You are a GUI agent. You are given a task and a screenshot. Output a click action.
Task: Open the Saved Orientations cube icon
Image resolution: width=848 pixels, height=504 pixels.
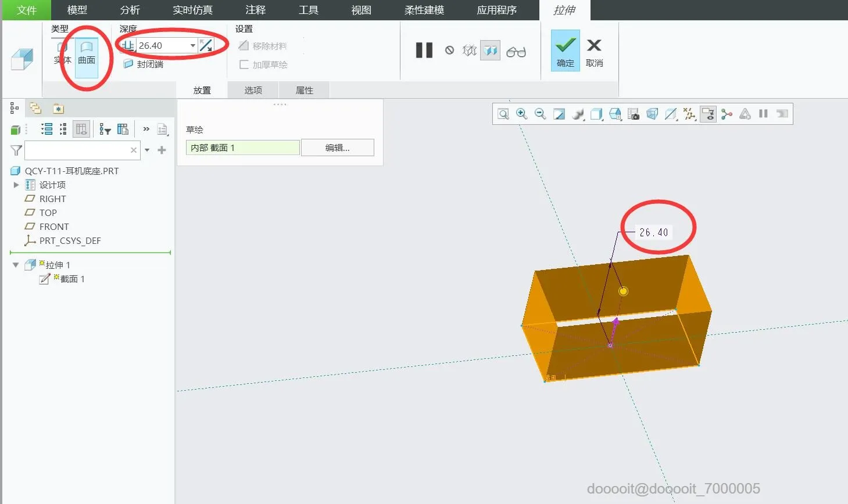596,114
